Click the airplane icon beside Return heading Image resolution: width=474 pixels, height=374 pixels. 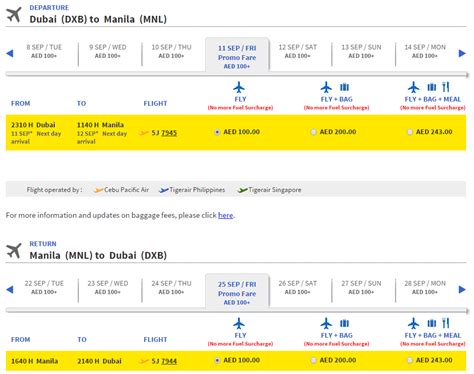pos(14,251)
